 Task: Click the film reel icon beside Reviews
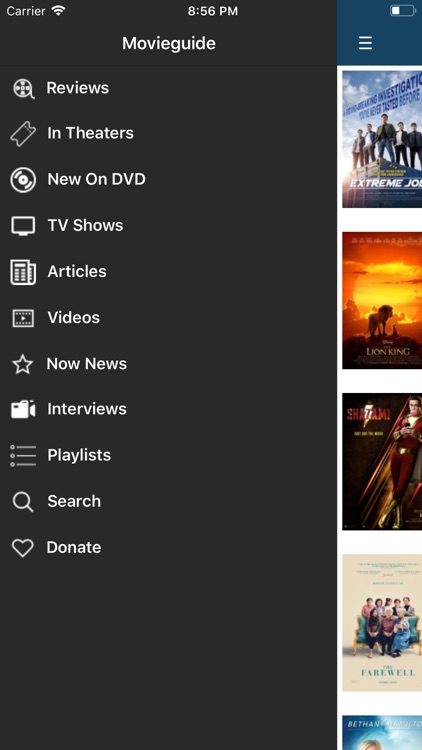[23, 88]
